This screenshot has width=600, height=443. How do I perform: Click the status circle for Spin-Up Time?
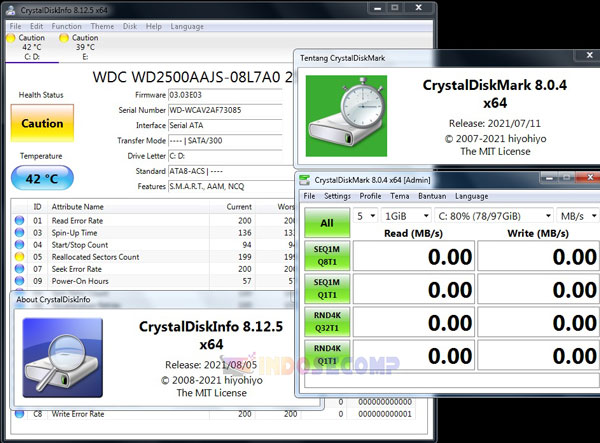coord(19,233)
